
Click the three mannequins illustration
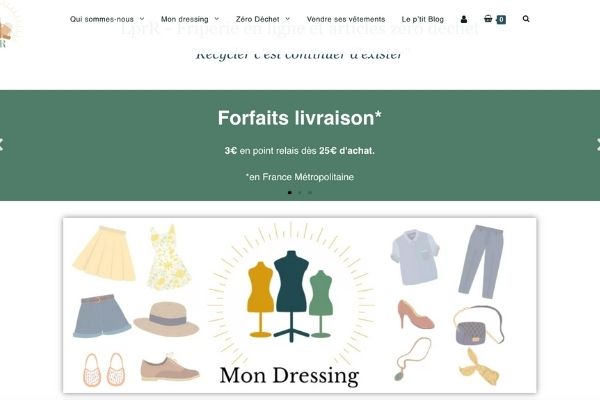[291, 296]
